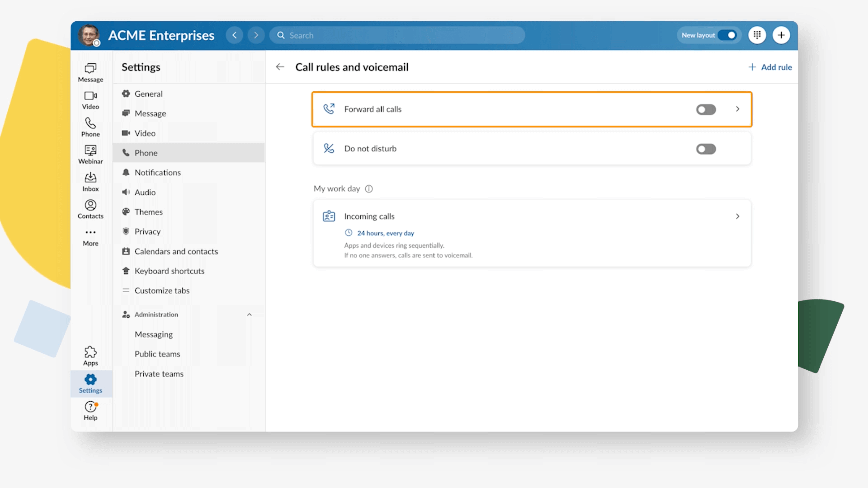
Task: Open Incoming calls details
Action: tap(738, 216)
